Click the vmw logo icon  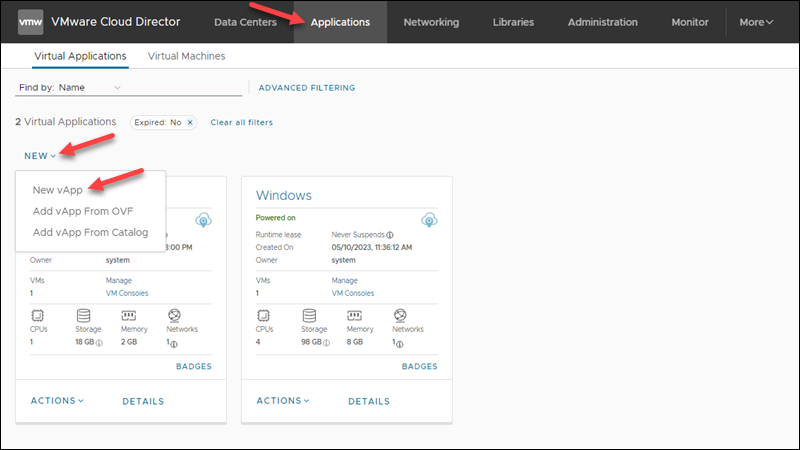(31, 22)
